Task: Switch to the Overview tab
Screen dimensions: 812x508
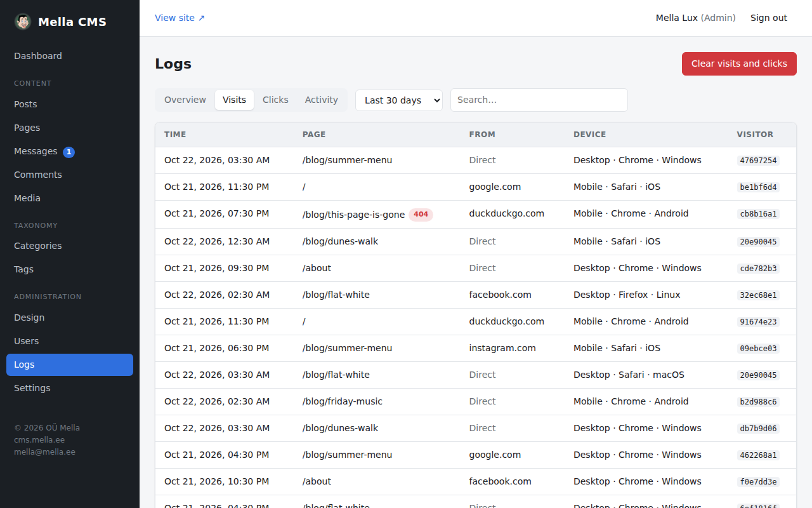Action: [x=185, y=100]
